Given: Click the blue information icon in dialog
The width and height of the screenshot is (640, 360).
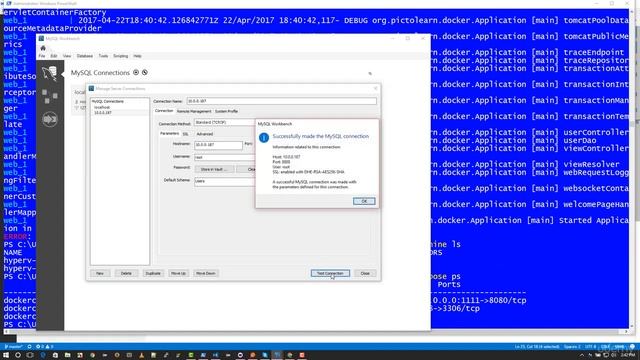Looking at the screenshot, I should tap(264, 138).
